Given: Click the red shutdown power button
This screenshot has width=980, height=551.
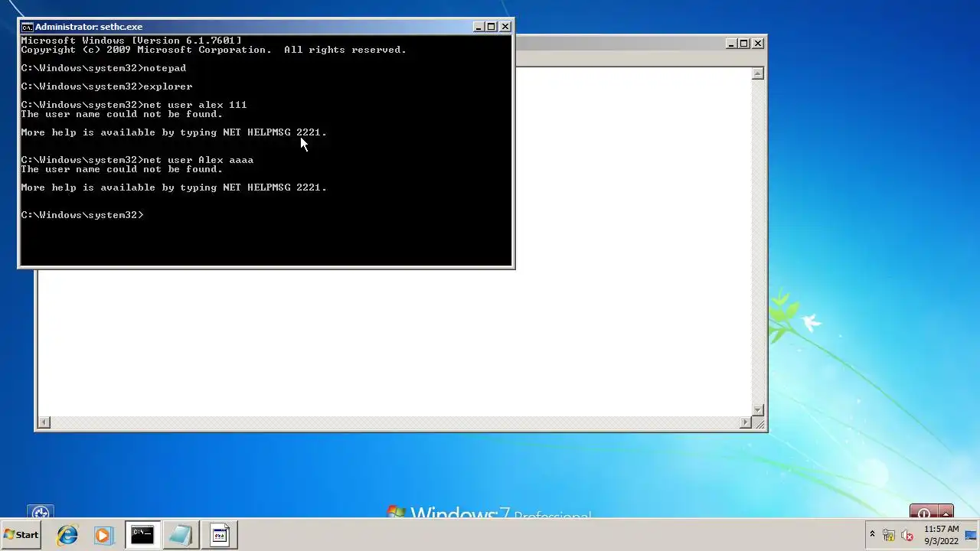Looking at the screenshot, I should pos(924,512).
